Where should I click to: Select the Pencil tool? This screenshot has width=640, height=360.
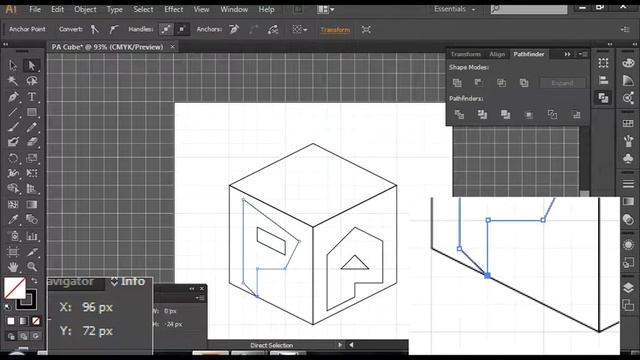[x=31, y=127]
